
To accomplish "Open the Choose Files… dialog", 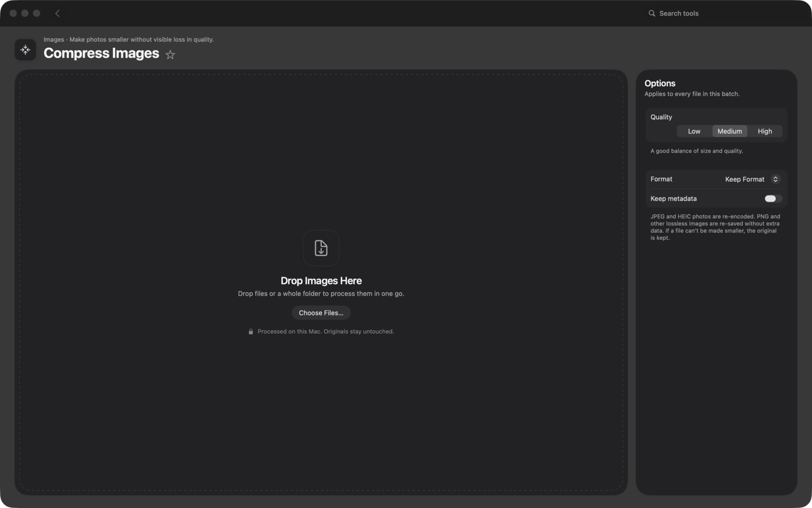I will click(321, 313).
